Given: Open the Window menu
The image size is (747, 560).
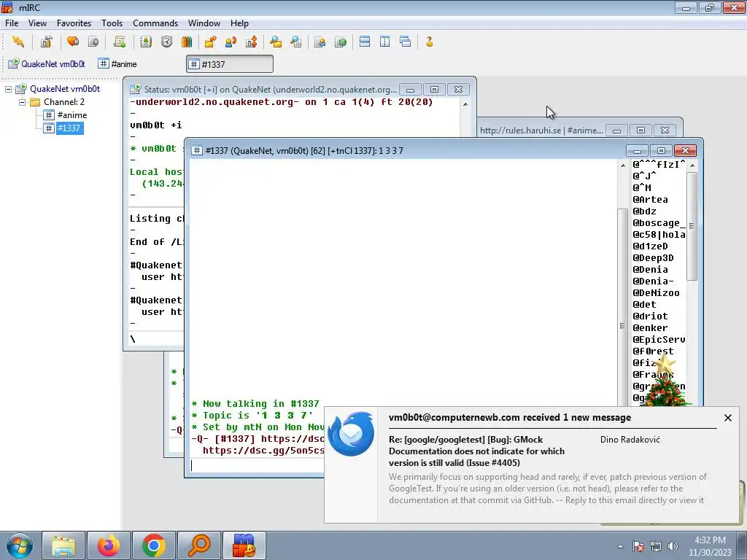Looking at the screenshot, I should [204, 23].
